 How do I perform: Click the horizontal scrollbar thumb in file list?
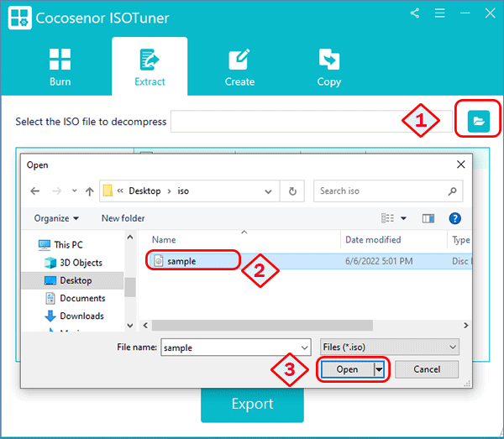click(262, 326)
